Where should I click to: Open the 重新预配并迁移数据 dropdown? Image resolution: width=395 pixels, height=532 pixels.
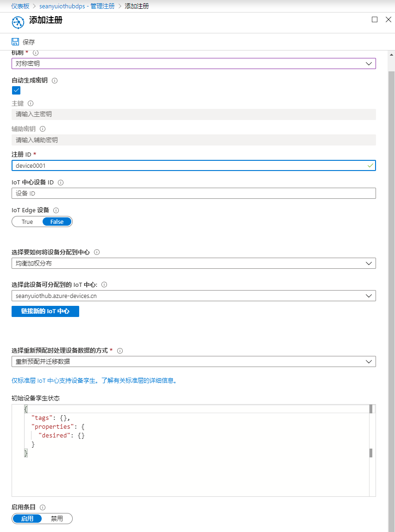[x=194, y=361]
